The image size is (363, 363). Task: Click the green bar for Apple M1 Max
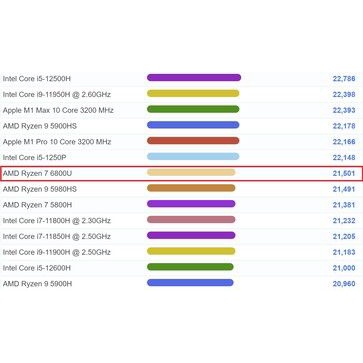pos(193,109)
